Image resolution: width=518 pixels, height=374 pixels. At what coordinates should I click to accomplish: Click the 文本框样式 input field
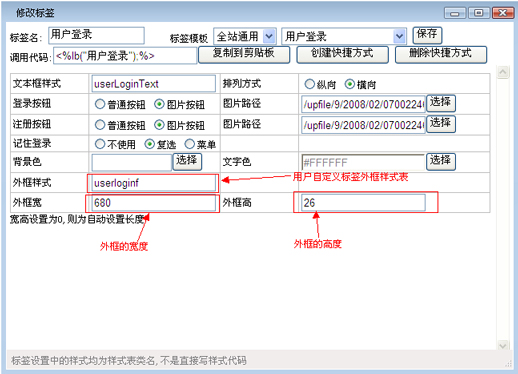[154, 84]
